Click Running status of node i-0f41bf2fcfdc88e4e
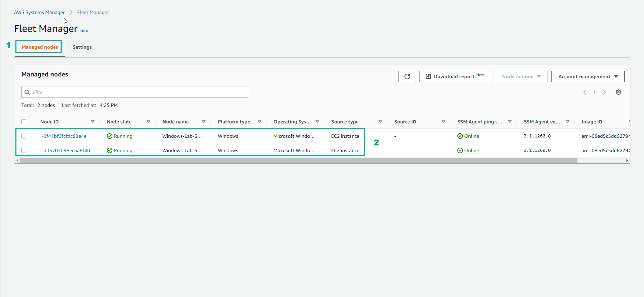Screen dimensions: 644x297 click(x=119, y=136)
